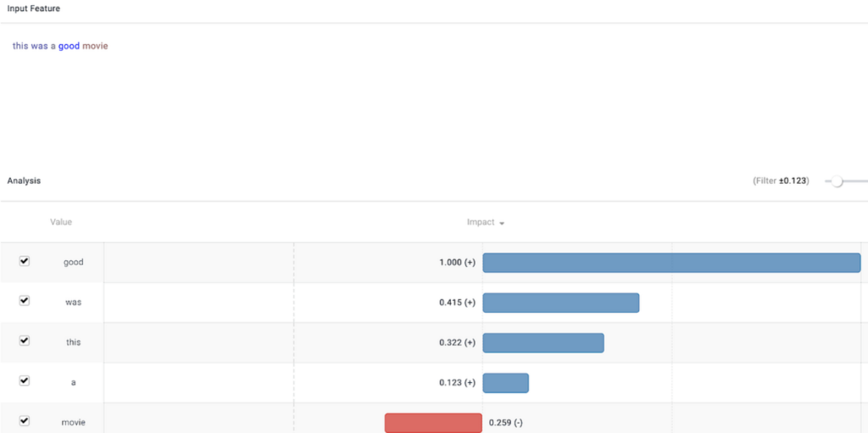Click the blue 0.322 bar for 'this'
This screenshot has width=868, height=433.
click(x=543, y=342)
